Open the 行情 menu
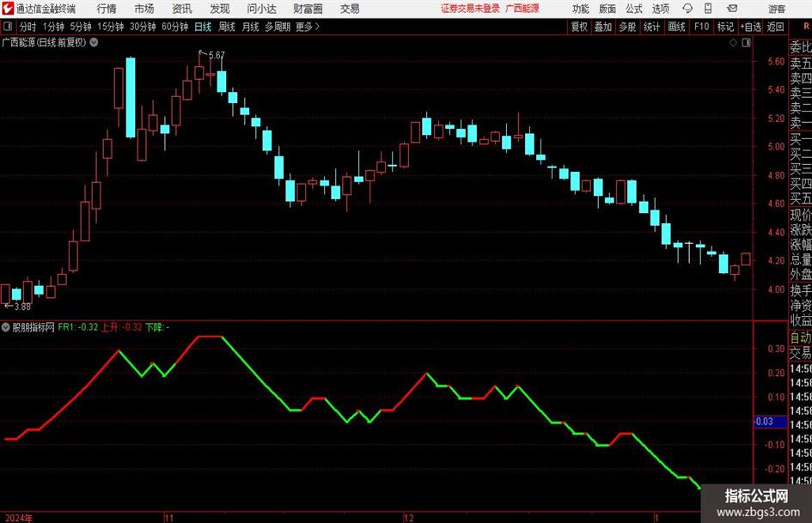Screen dimensions: 812x523 click(x=107, y=9)
